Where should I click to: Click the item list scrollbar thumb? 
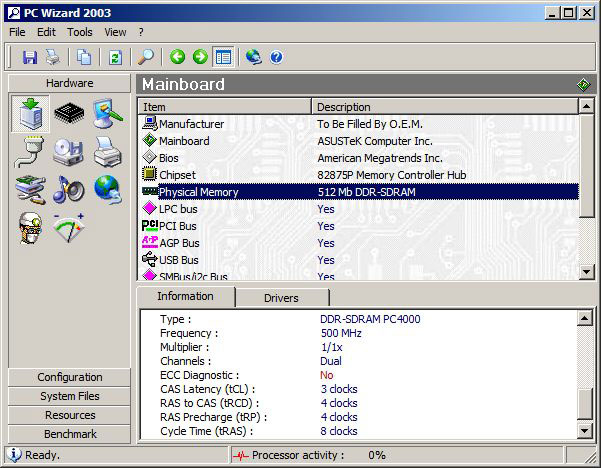click(x=586, y=166)
